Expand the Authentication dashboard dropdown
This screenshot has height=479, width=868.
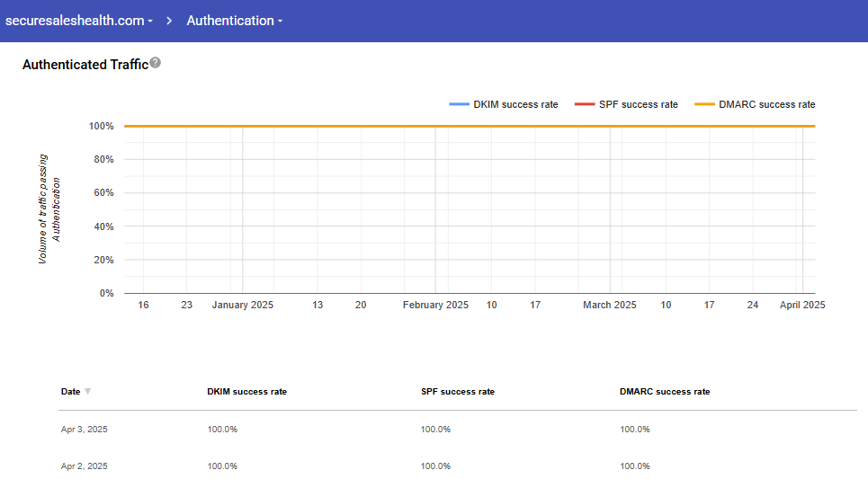coord(234,21)
